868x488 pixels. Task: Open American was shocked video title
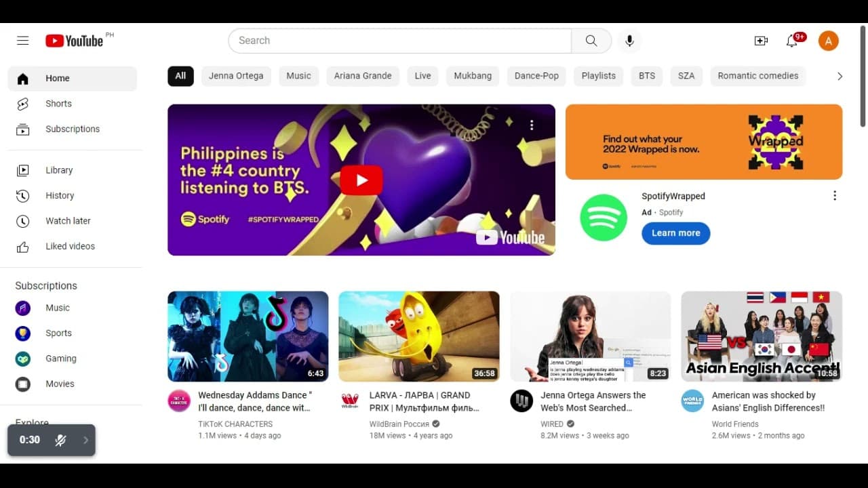point(768,401)
